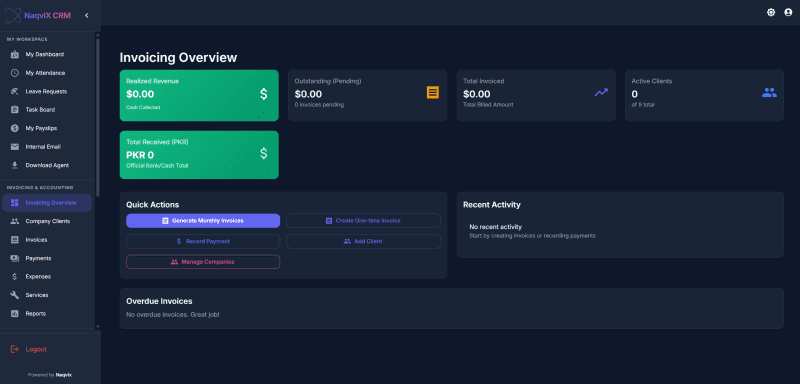Screen dimensions: 800x384
Task: Open Internal Email
Action: (47, 147)
